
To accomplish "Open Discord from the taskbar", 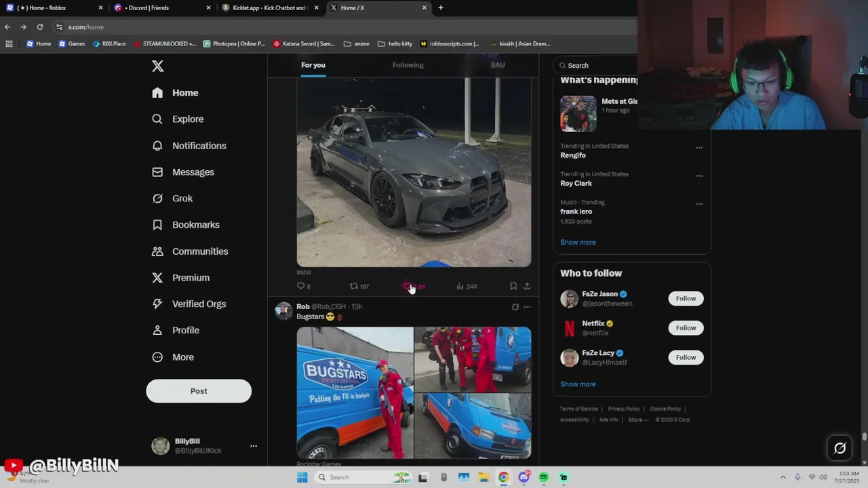I will click(x=524, y=477).
